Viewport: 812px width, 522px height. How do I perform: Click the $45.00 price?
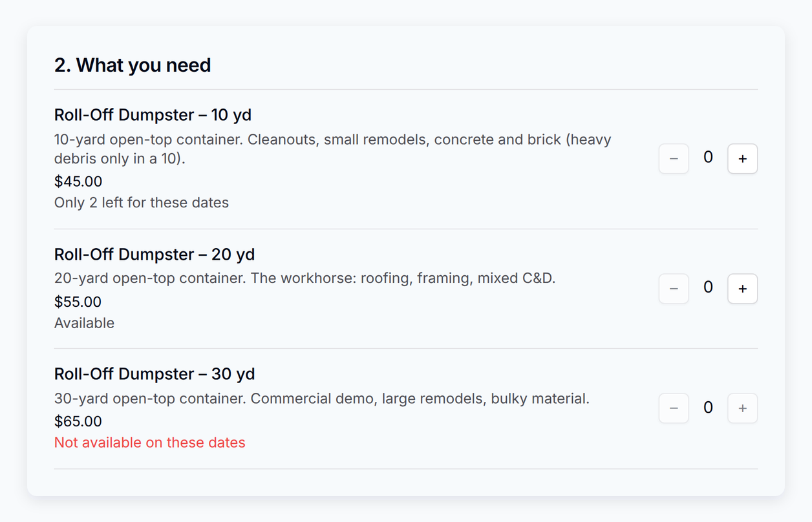point(78,182)
